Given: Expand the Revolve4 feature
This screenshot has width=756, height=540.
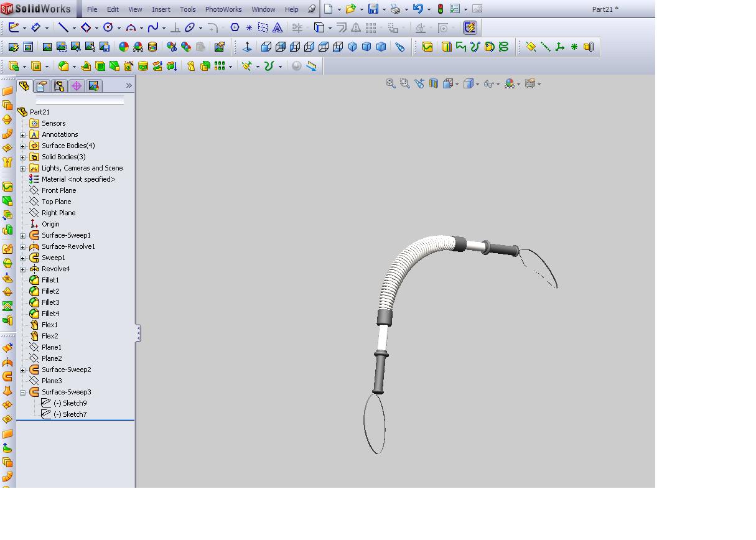Looking at the screenshot, I should coord(23,269).
